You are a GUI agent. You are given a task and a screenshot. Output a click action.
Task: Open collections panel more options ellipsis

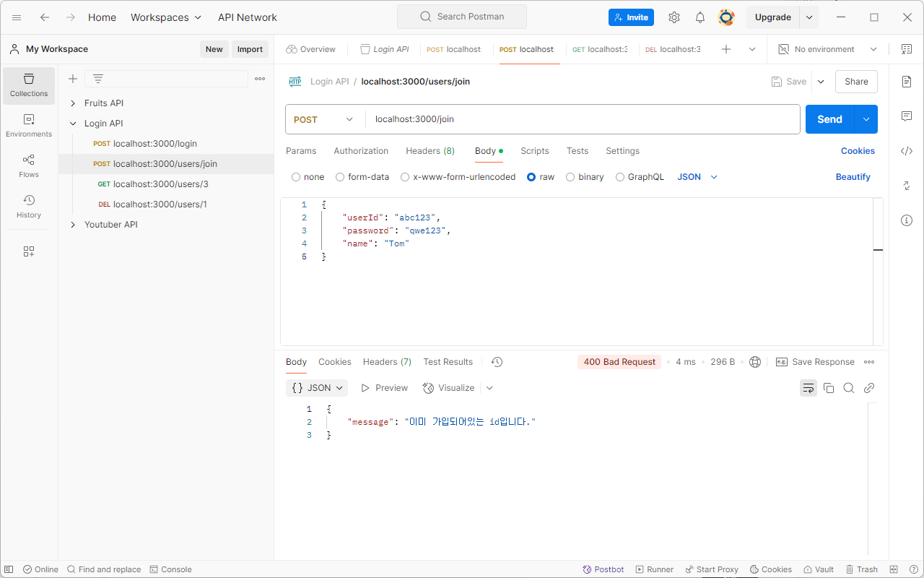[260, 79]
